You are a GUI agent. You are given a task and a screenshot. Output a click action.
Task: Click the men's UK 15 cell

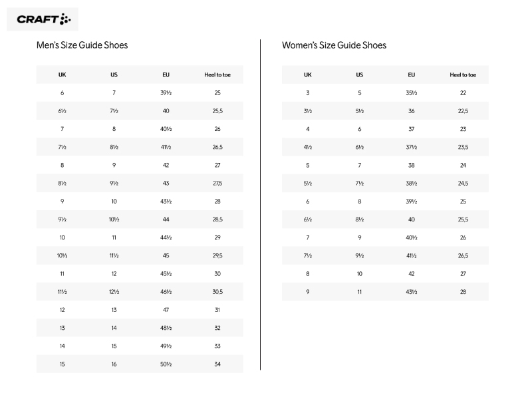click(x=63, y=364)
